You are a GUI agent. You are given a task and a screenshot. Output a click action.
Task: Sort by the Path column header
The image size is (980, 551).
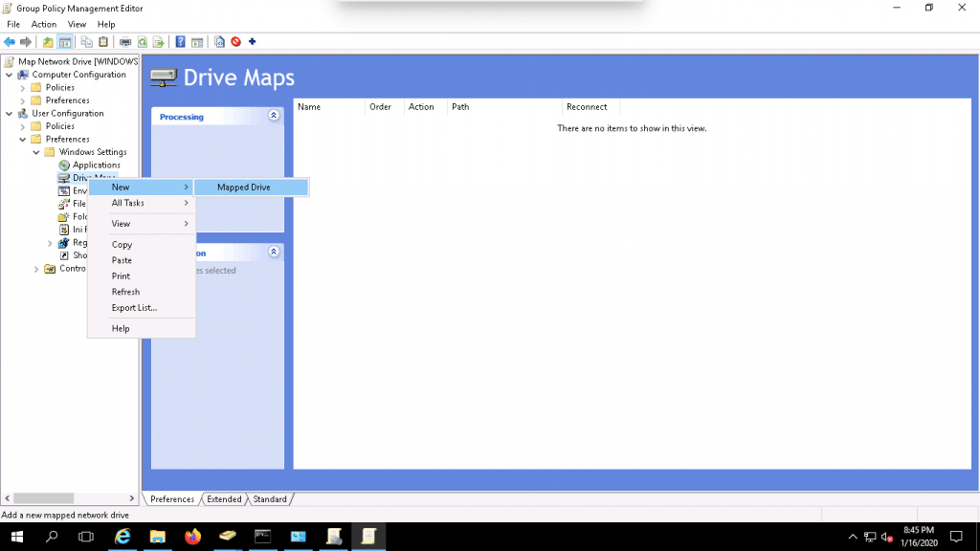505,107
